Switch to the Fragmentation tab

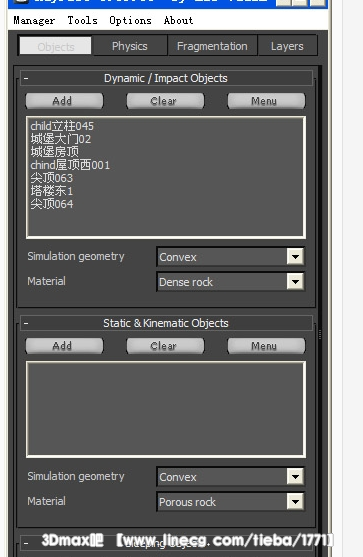[x=212, y=46]
